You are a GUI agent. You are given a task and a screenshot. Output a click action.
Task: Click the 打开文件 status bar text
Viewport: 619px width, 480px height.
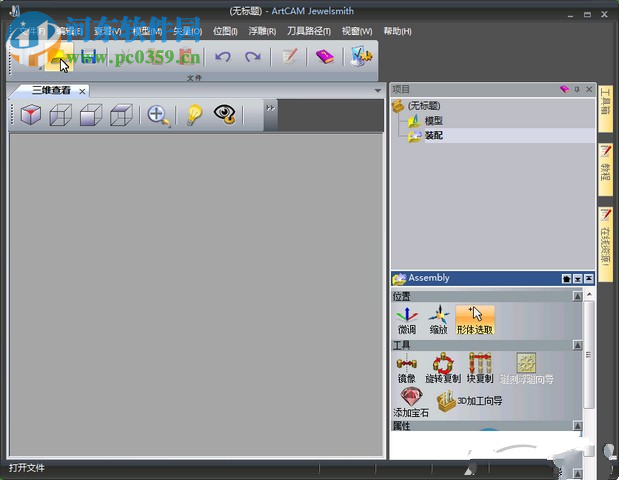point(26,468)
